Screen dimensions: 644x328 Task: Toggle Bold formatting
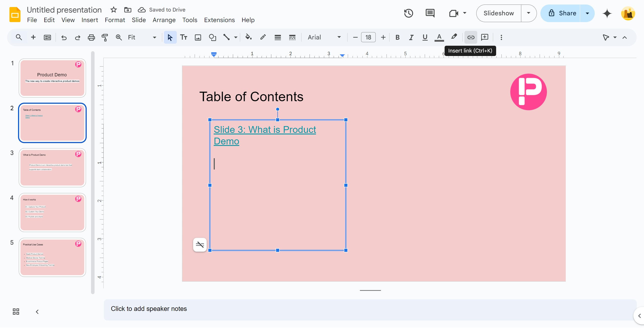(397, 37)
